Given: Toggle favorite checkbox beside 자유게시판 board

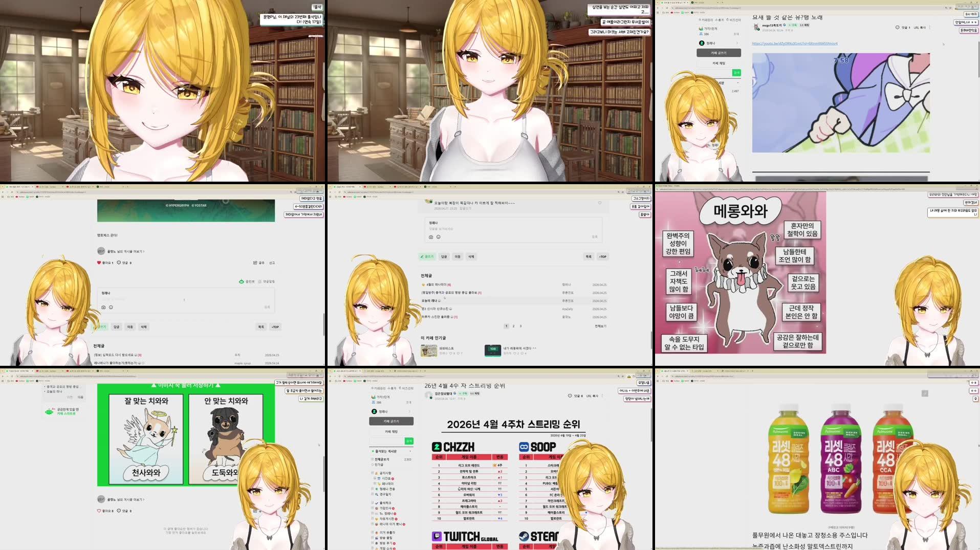Looking at the screenshot, I should tap(373, 519).
